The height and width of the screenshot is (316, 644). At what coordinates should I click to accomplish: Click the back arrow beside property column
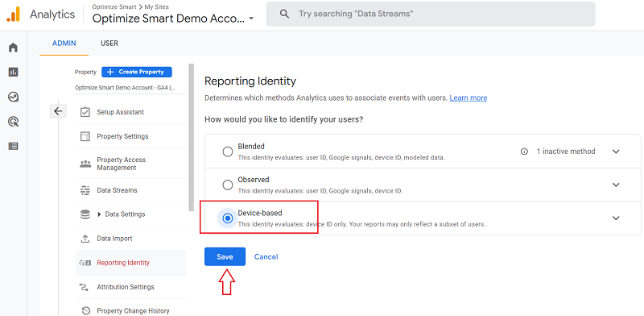(x=58, y=111)
